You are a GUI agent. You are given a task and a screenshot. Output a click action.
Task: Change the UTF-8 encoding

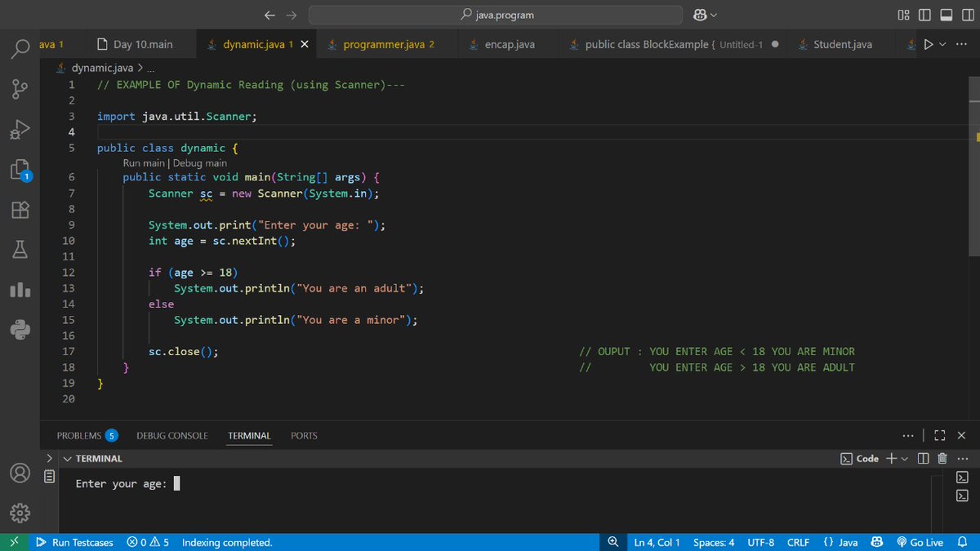(760, 542)
